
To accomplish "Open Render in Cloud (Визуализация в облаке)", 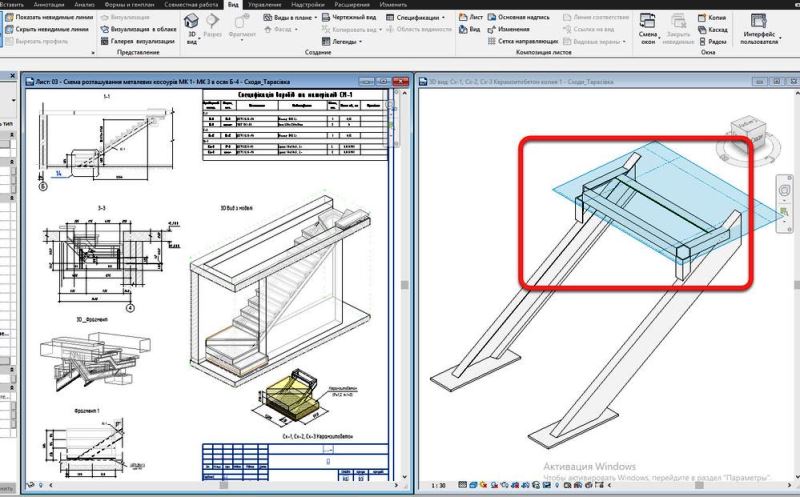I will click(x=139, y=29).
